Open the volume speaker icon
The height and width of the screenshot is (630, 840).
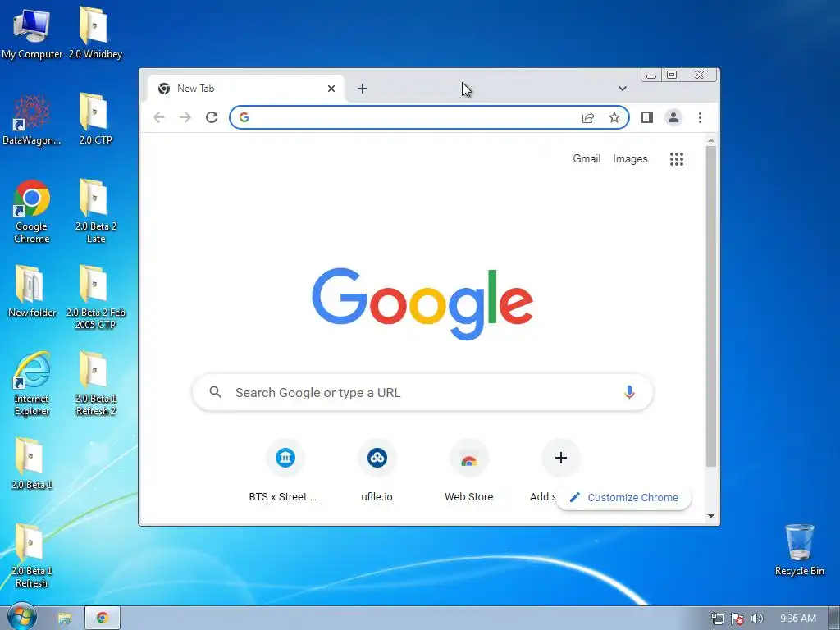click(756, 619)
